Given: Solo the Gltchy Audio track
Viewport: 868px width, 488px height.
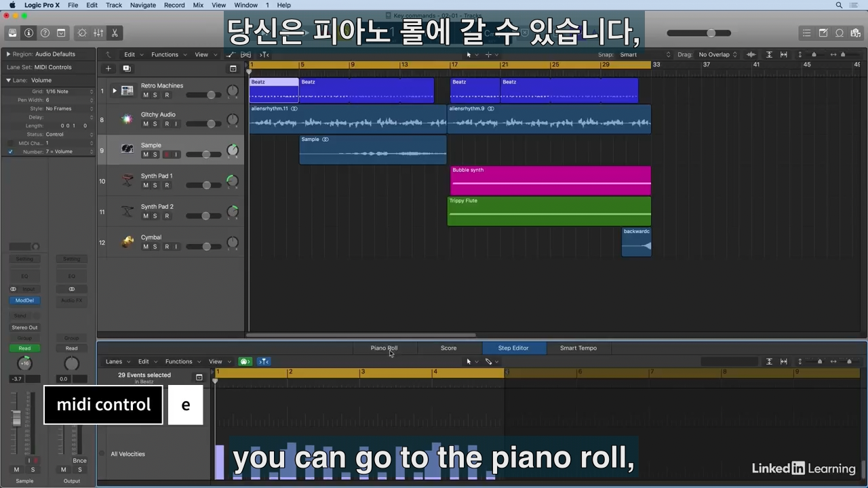Looking at the screenshot, I should pos(155,124).
